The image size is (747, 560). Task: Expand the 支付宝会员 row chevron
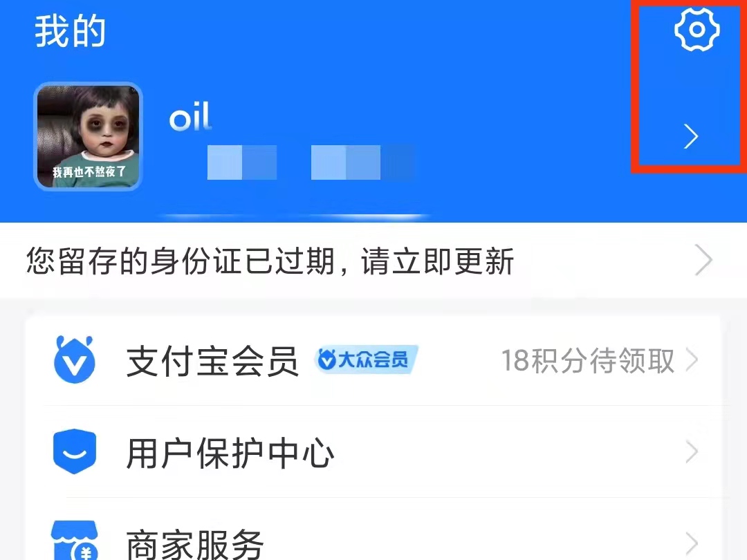point(692,360)
